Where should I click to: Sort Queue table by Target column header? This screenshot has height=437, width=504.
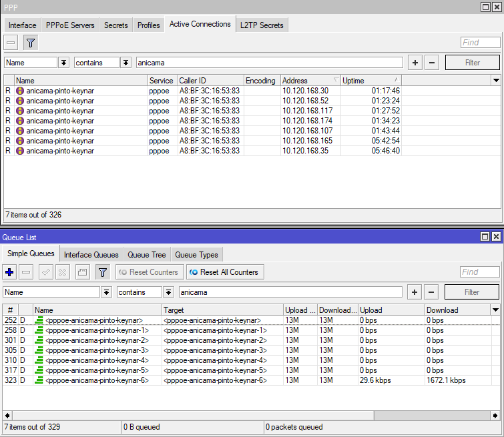(222, 310)
